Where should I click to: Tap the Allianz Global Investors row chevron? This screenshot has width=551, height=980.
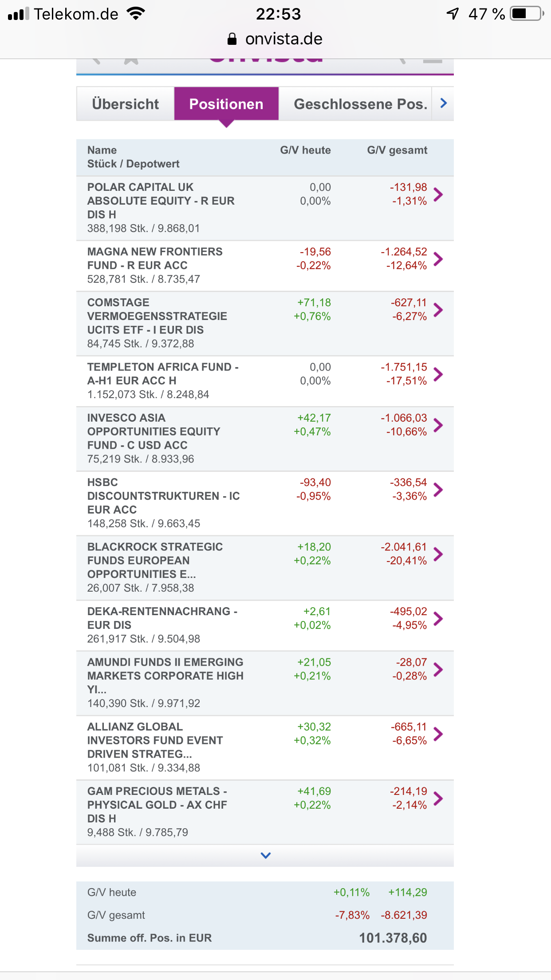[x=438, y=734]
